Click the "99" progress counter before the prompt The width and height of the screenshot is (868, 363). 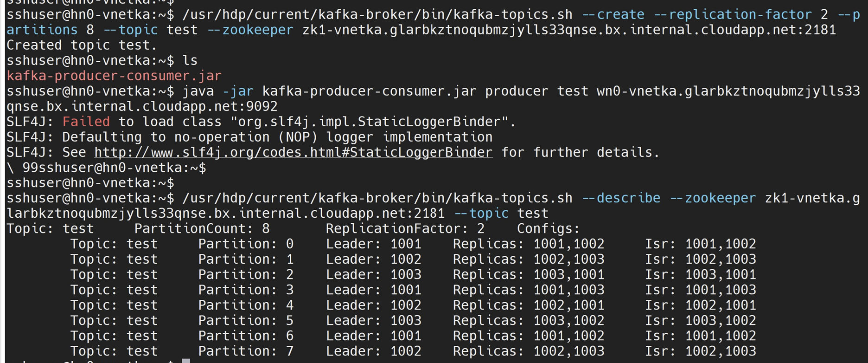[x=30, y=168]
